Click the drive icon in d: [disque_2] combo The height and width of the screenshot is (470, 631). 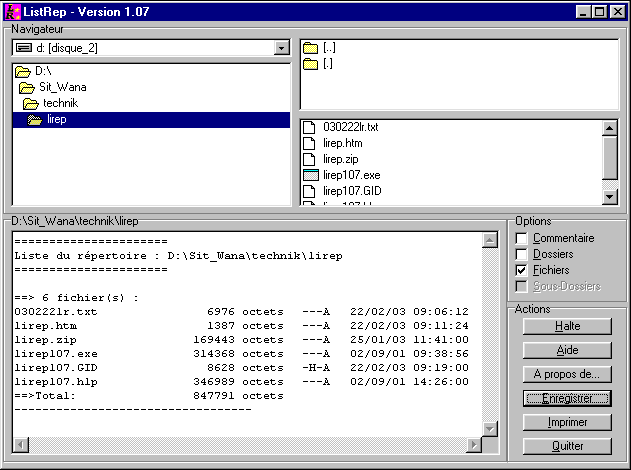(24, 48)
